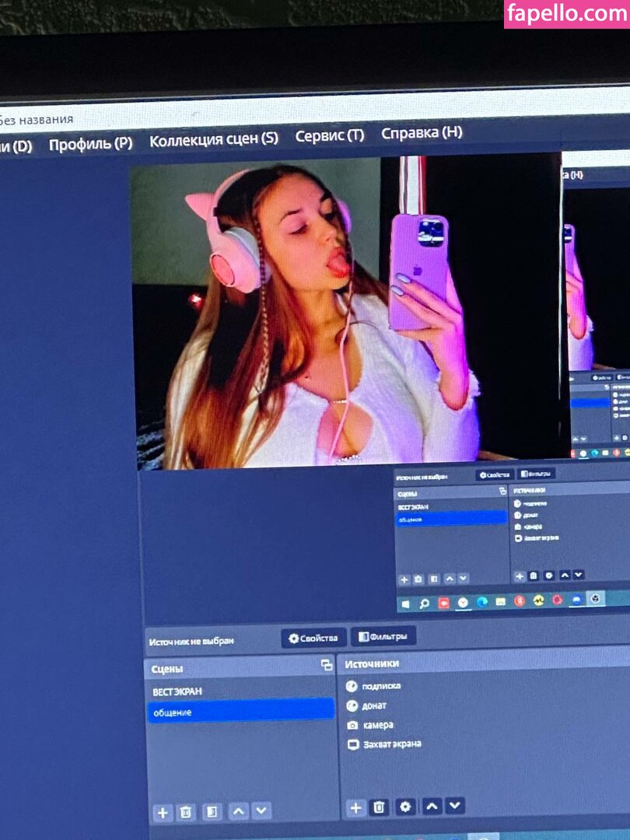Remove selected scene using Сцены trash icon

pos(186,813)
